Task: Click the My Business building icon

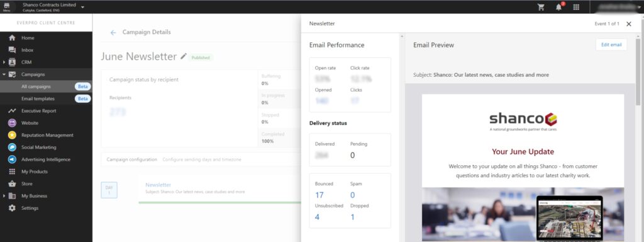Action: 12,196
